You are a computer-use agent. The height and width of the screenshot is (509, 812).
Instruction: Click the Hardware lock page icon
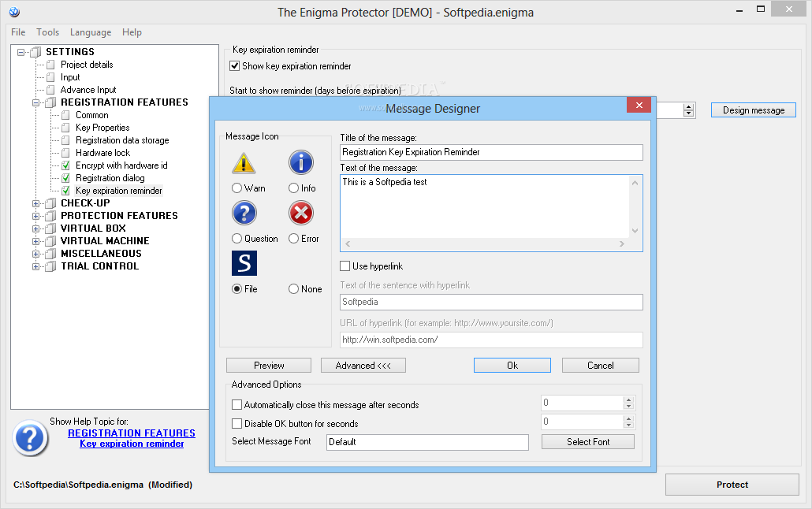pos(65,153)
